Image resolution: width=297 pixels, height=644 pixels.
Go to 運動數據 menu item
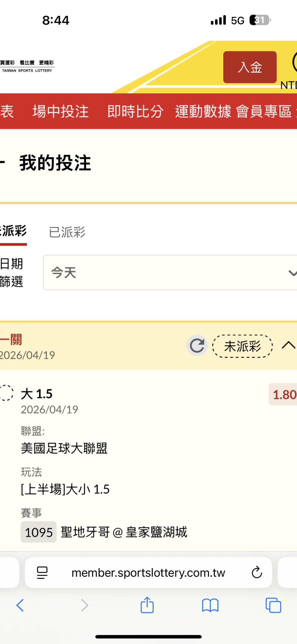coord(203,111)
